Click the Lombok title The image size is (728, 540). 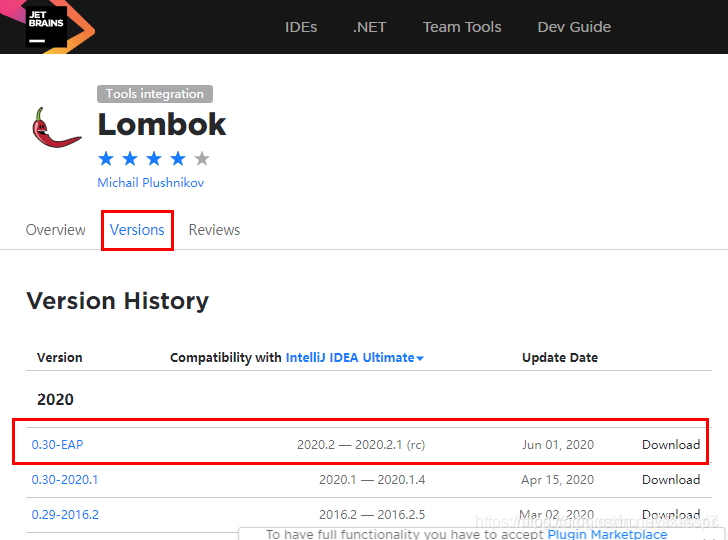(x=162, y=124)
